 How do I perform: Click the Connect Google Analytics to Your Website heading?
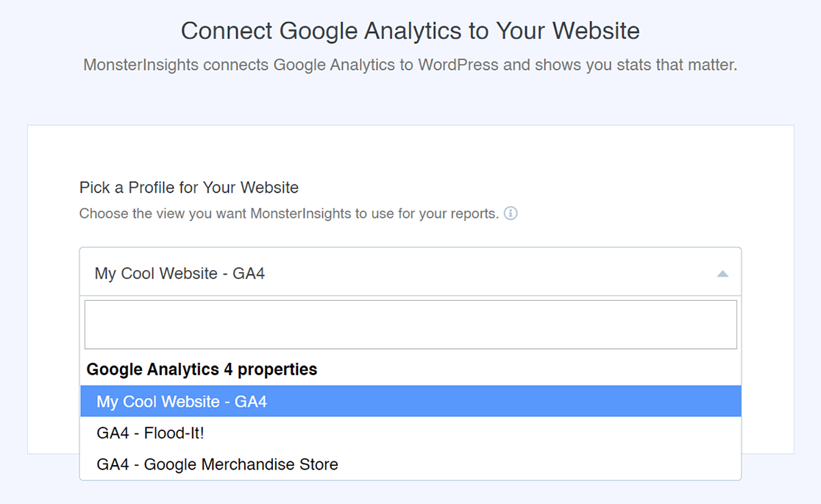410,31
